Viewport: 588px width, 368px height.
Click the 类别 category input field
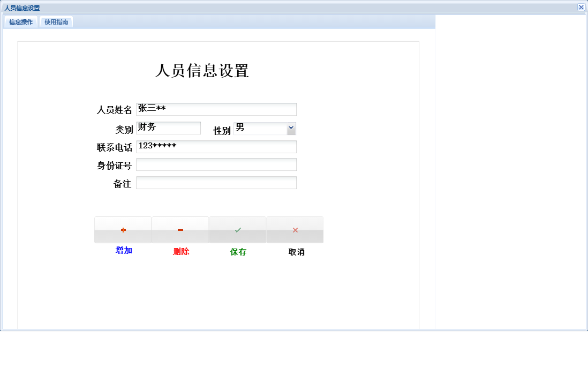[x=169, y=127]
